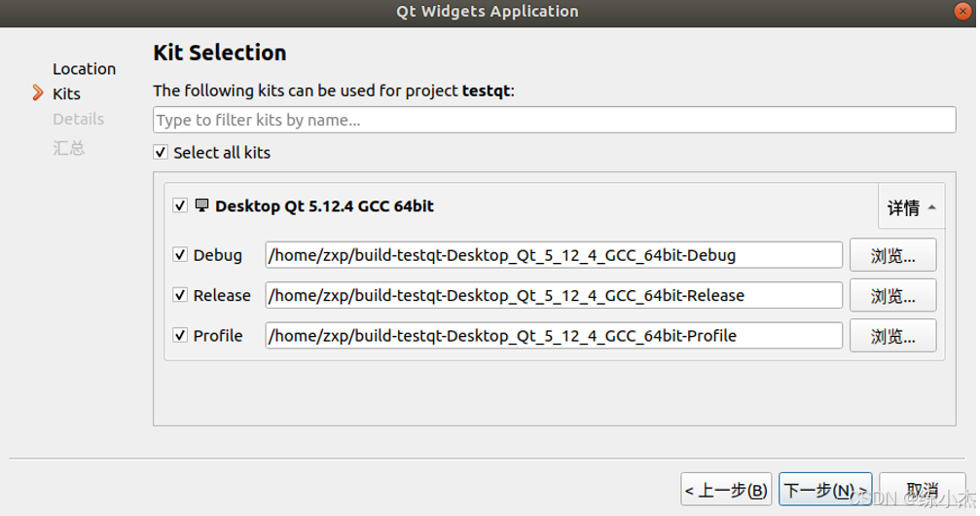Close the Qt Widgets Application dialog

click(962, 12)
